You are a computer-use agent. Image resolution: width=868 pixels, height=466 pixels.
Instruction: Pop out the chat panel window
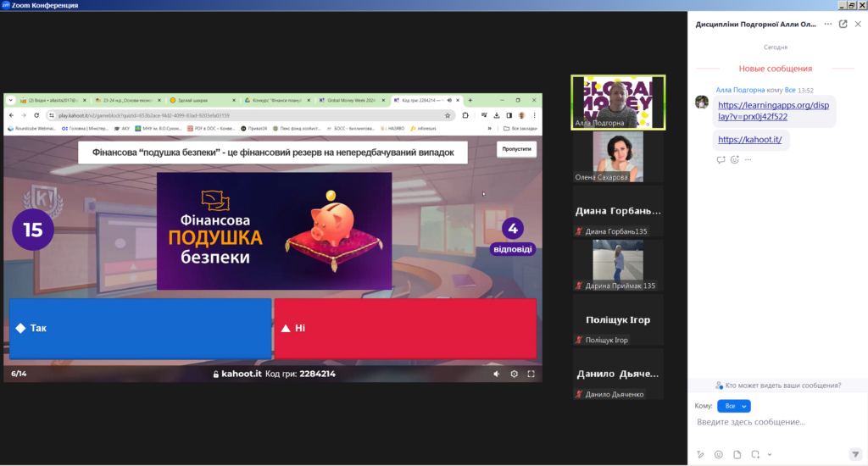(843, 24)
